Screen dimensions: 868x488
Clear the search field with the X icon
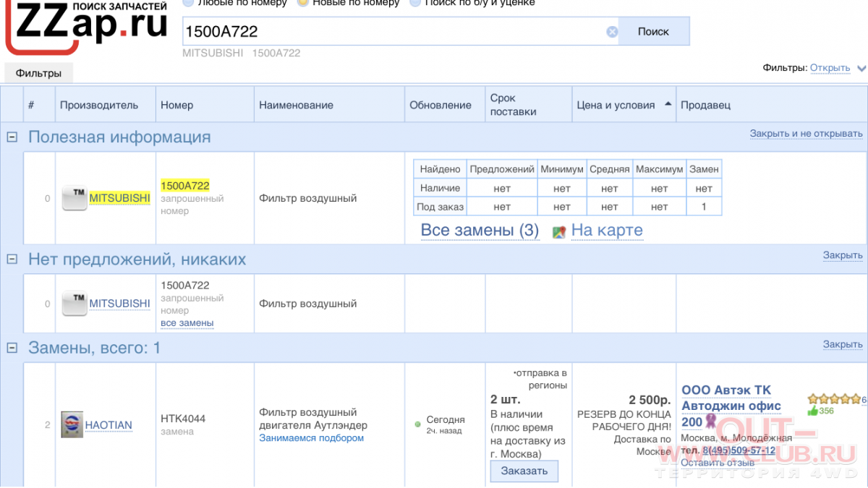point(612,32)
